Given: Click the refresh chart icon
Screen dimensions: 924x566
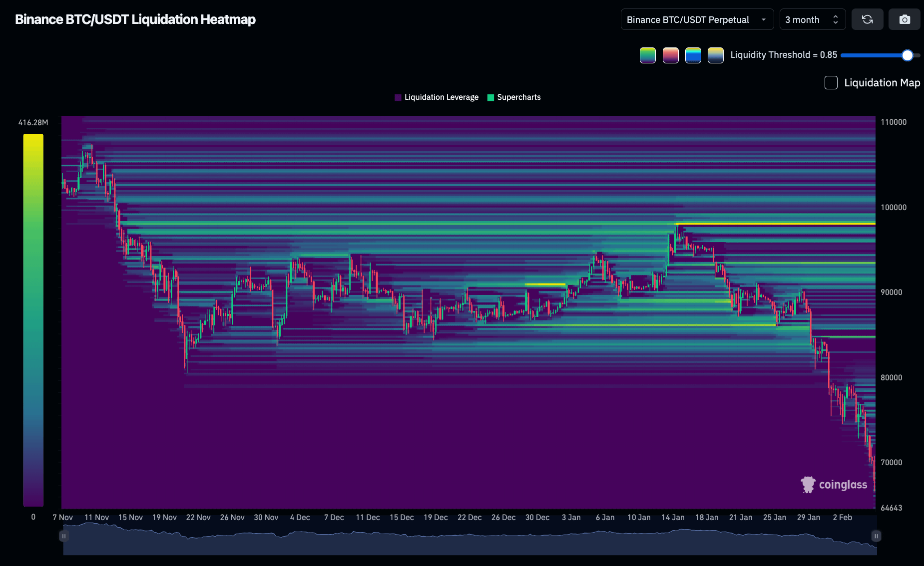Looking at the screenshot, I should click(x=867, y=19).
